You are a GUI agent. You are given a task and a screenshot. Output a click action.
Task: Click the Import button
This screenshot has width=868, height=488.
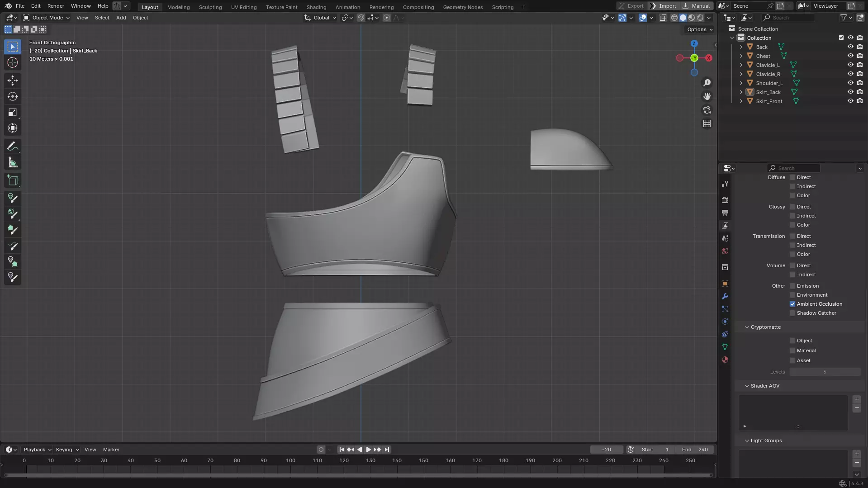(663, 6)
